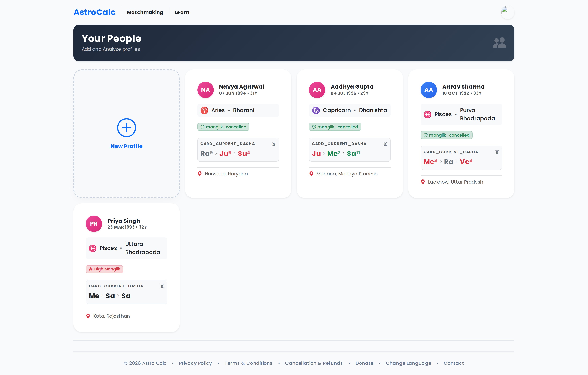The image size is (588, 375).
Task: Click the Capricorn zodiac sign icon
Action: pos(316,110)
